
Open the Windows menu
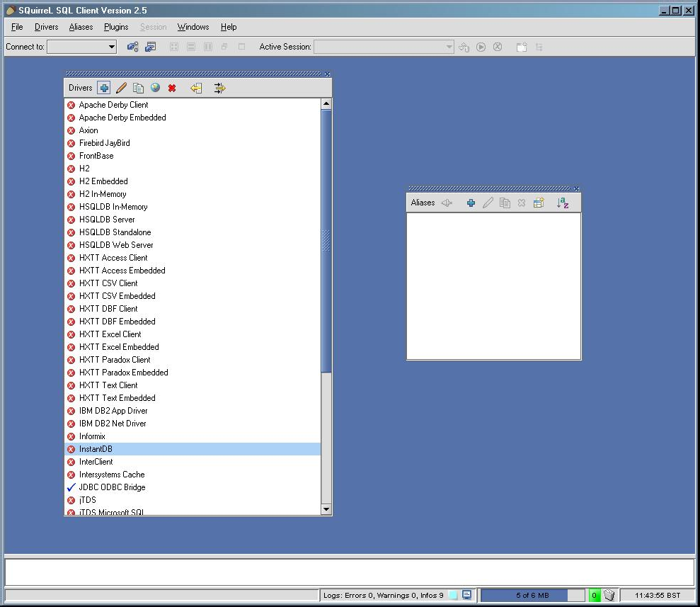[x=193, y=27]
